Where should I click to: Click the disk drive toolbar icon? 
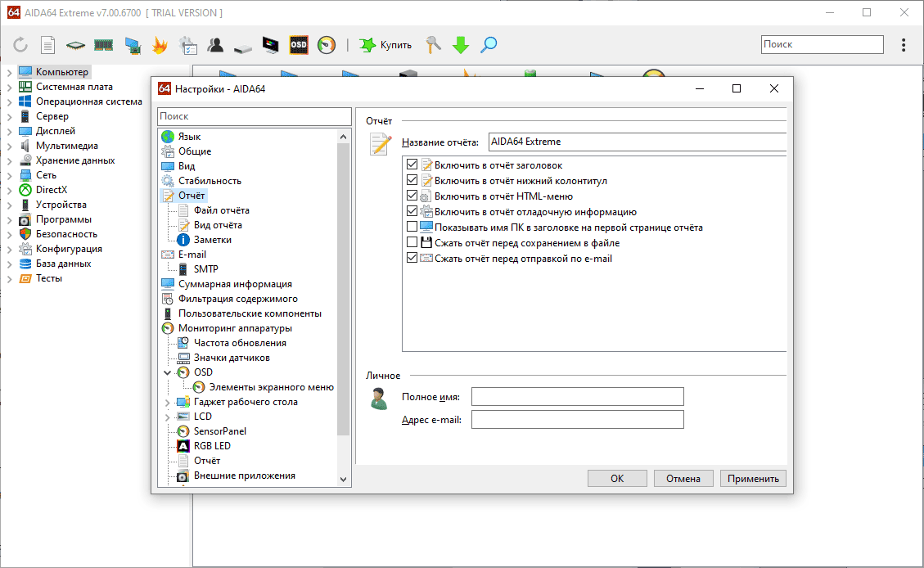click(x=243, y=47)
